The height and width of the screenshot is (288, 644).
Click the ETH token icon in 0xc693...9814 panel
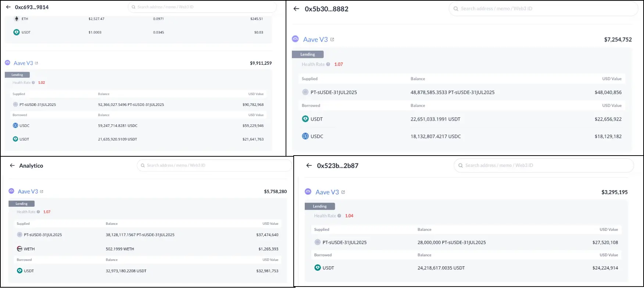(x=16, y=19)
